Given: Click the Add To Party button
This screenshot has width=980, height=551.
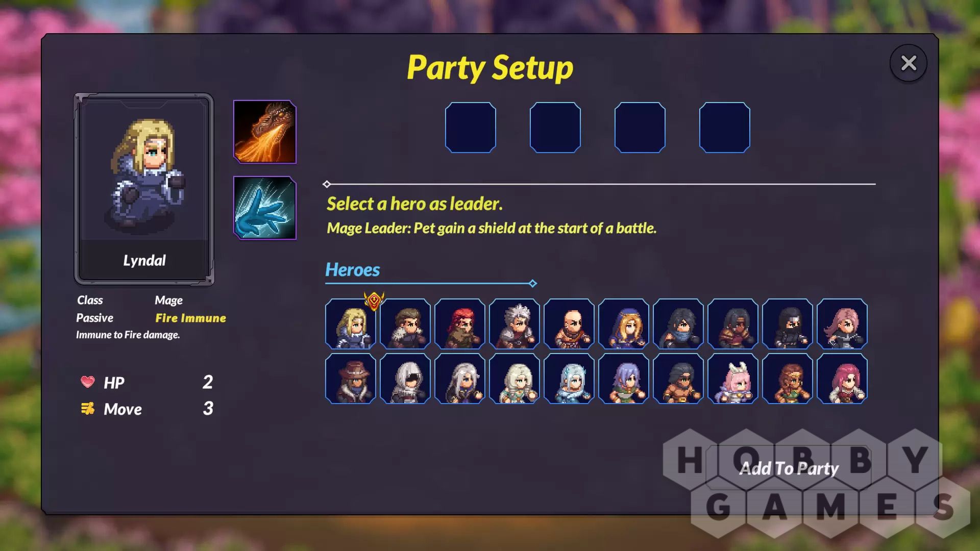Looking at the screenshot, I should click(789, 468).
